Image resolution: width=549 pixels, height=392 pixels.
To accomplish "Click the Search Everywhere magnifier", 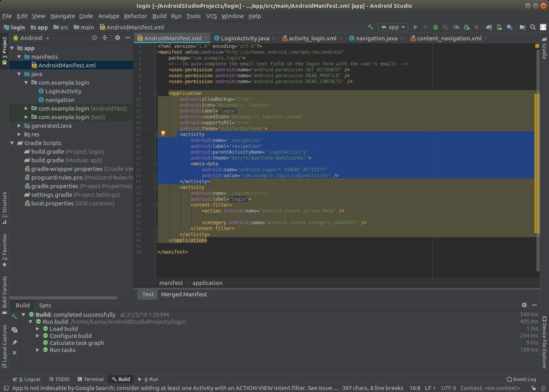I will (533, 27).
